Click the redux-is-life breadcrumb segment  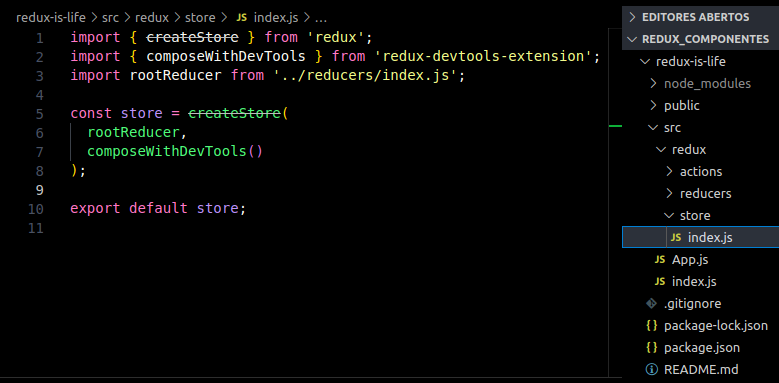[51, 18]
